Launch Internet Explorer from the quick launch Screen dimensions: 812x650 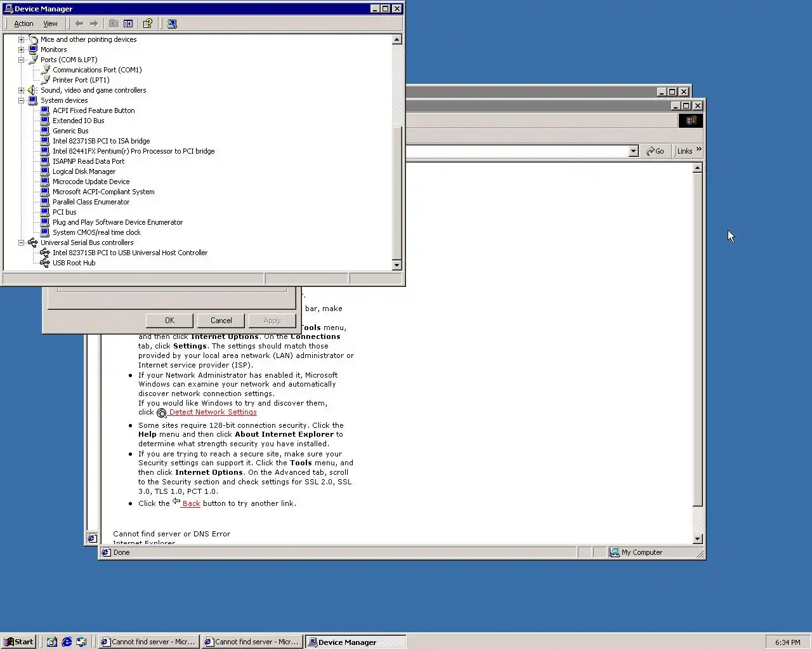pos(67,642)
